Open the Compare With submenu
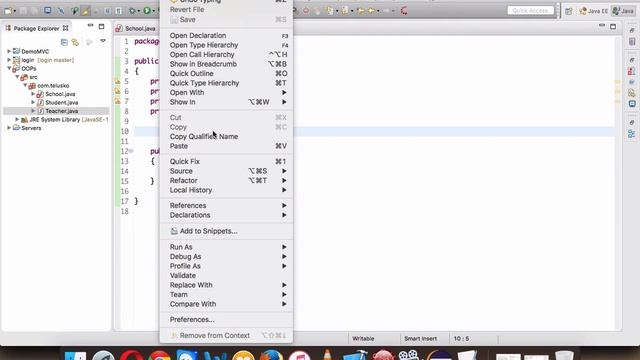The image size is (640, 360). point(226,304)
